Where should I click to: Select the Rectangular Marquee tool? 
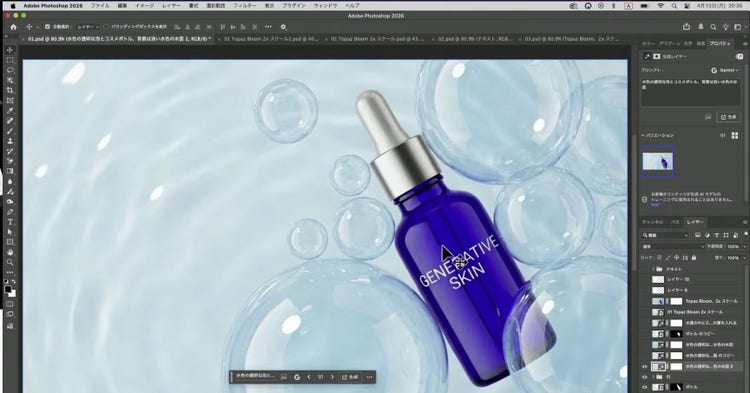point(10,60)
